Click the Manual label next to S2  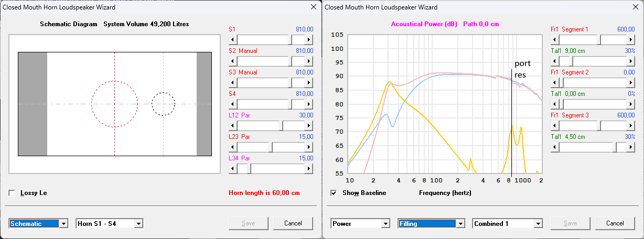pos(248,51)
